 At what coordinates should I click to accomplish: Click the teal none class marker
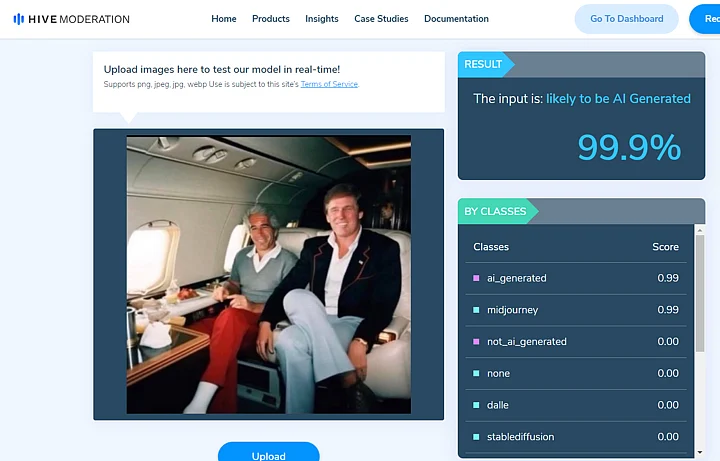(x=476, y=373)
